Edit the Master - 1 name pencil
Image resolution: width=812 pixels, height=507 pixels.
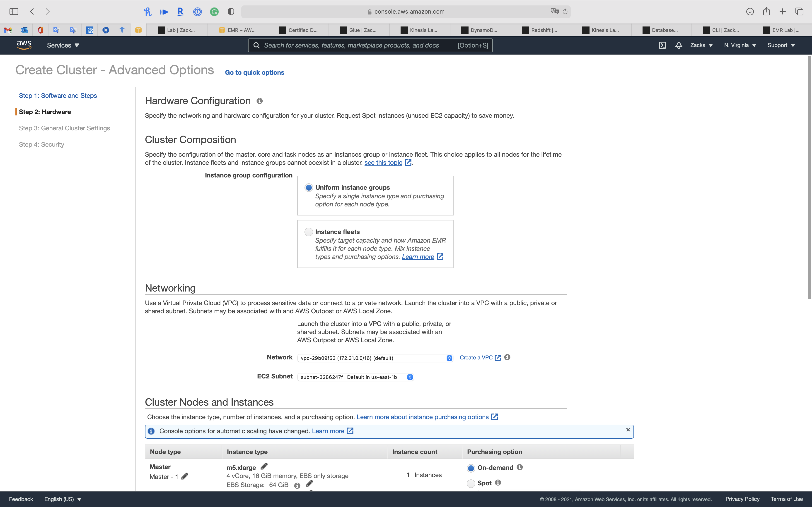[185, 476]
